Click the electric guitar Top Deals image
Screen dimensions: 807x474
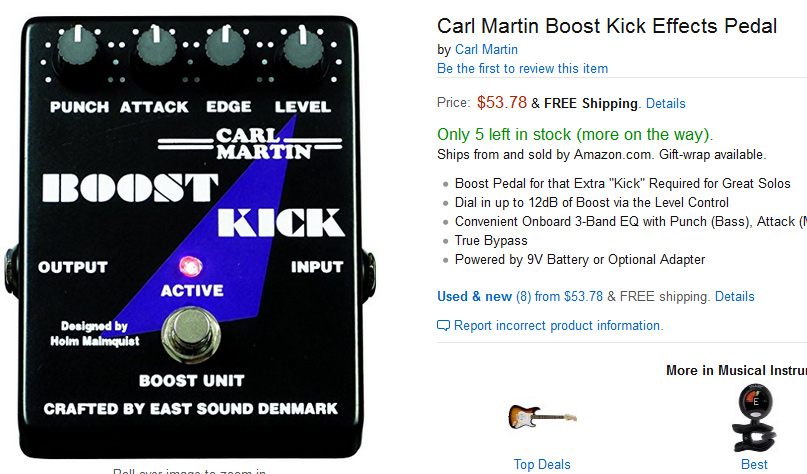click(542, 415)
